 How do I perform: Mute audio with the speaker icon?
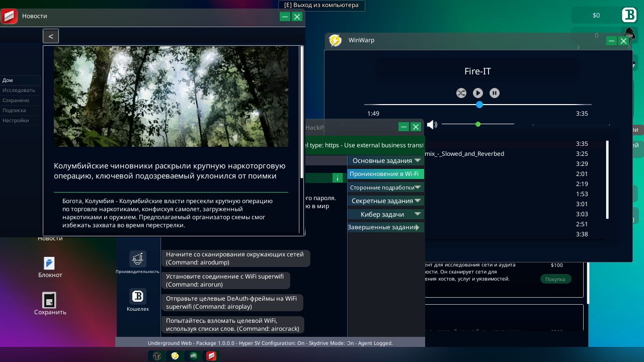432,124
